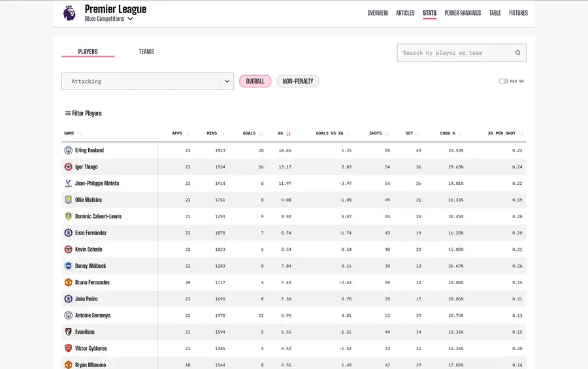
Task: Click Evanilson's conversion 11.36%
Action: point(455,332)
